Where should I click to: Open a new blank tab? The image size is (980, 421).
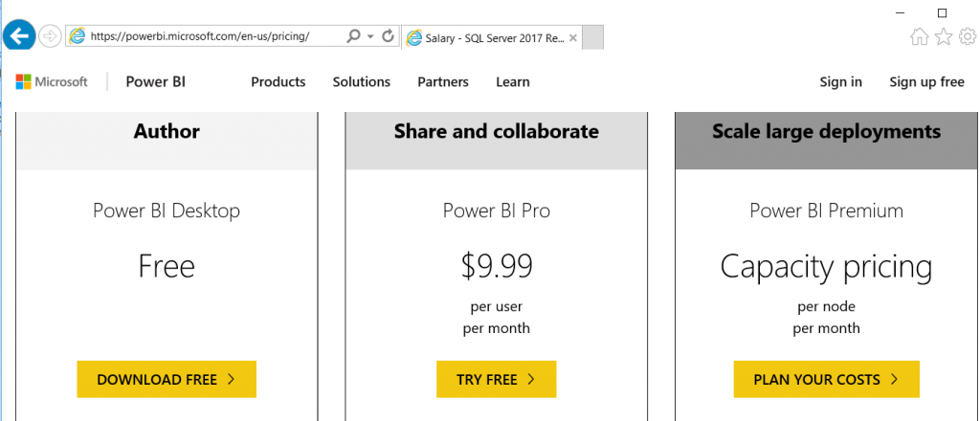(592, 37)
